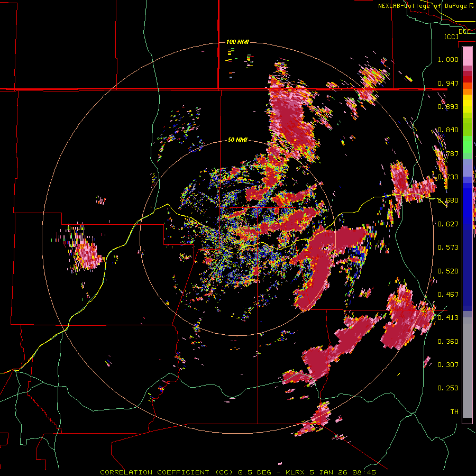Click the 0.307 scale value
Viewport: 476px width, 476px height.
pos(448,365)
